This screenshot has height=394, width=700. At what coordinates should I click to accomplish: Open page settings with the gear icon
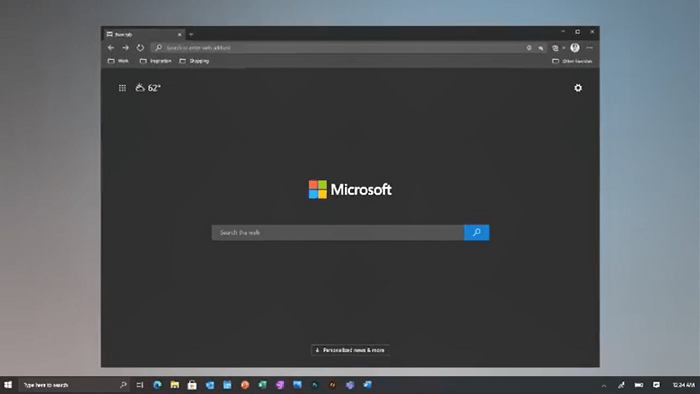point(578,88)
